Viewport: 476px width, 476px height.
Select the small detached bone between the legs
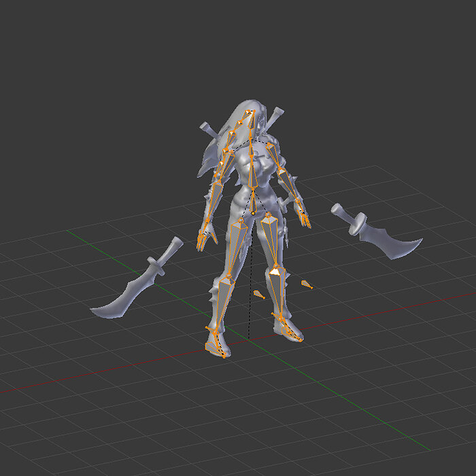point(259,294)
